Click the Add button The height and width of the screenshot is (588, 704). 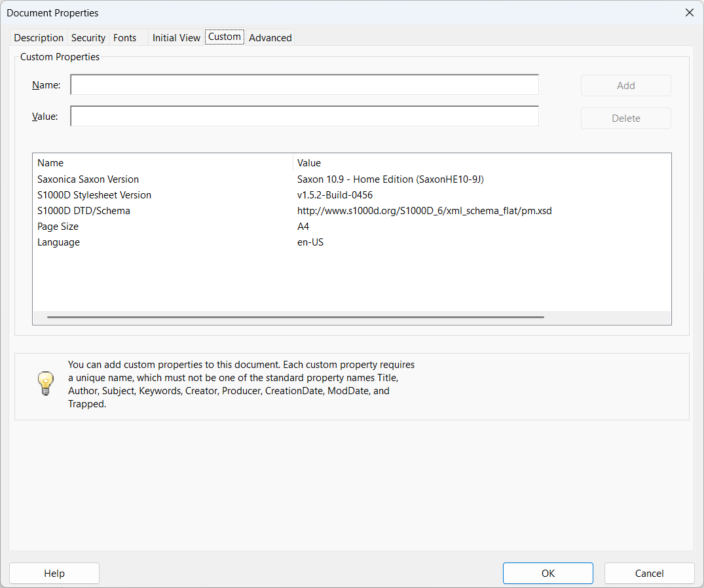[x=626, y=86]
